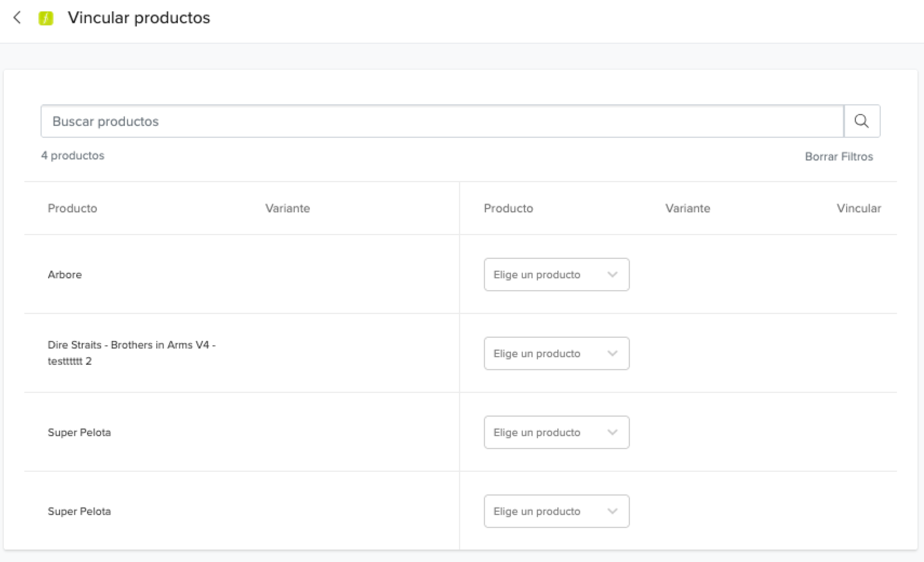The height and width of the screenshot is (562, 924).
Task: Focus the Buscar productos search field
Action: click(442, 121)
